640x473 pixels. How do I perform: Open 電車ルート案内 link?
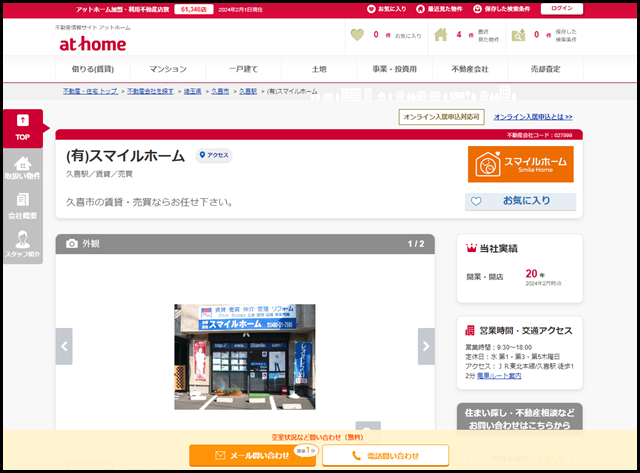[x=499, y=376]
